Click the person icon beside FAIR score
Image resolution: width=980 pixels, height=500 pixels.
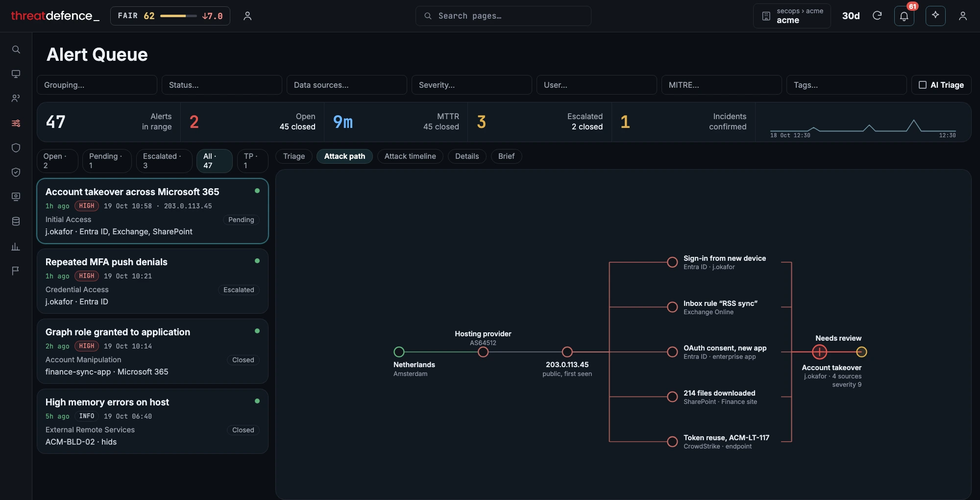[247, 16]
